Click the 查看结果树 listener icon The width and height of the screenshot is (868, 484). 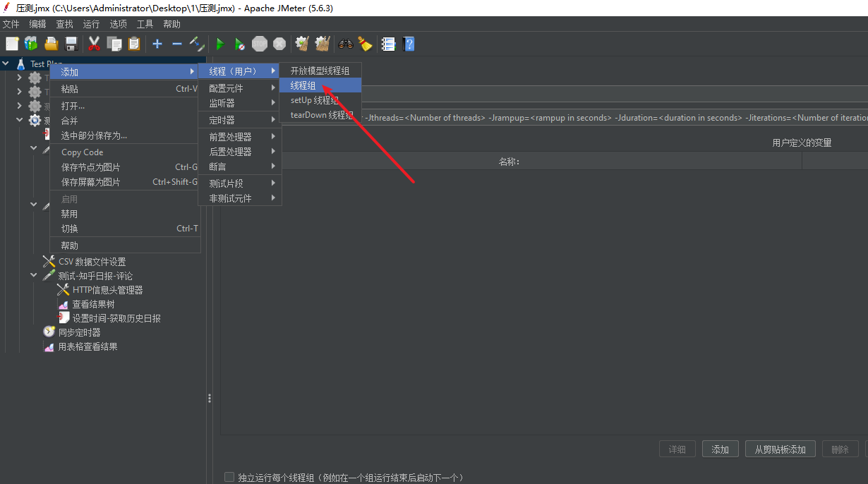coord(63,304)
